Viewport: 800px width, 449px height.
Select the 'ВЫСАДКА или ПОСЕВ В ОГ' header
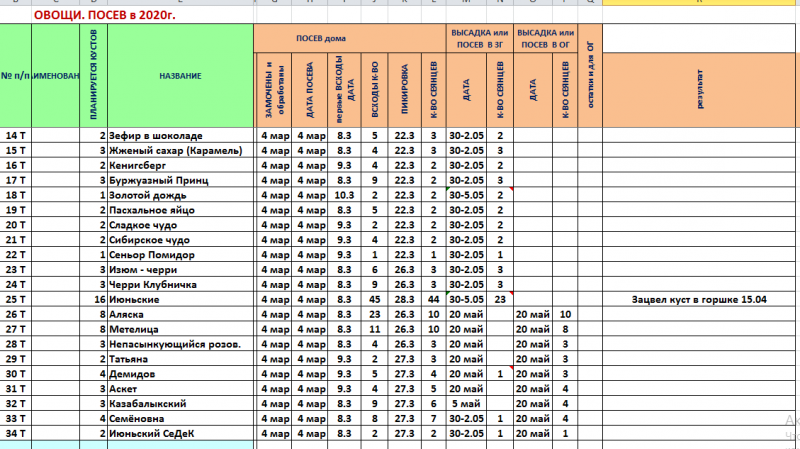pos(545,38)
